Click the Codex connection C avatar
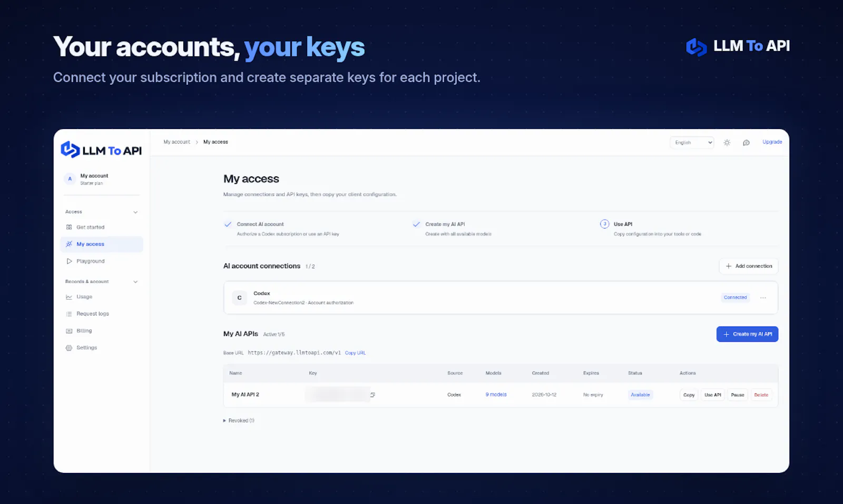Viewport: 843px width, 504px height. click(239, 298)
